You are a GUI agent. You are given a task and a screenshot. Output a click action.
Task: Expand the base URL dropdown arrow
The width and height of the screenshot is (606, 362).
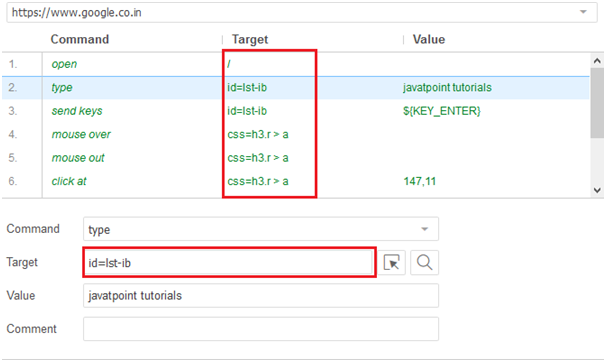[583, 12]
